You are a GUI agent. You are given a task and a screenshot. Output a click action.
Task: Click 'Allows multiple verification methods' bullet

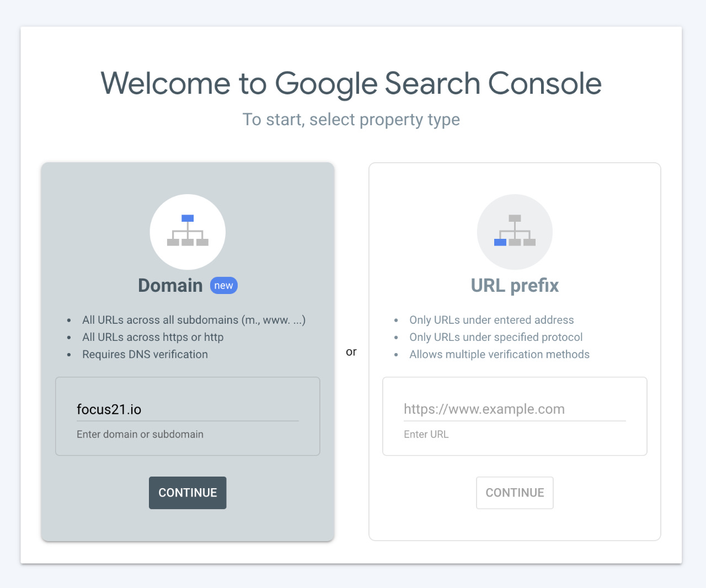tap(499, 355)
